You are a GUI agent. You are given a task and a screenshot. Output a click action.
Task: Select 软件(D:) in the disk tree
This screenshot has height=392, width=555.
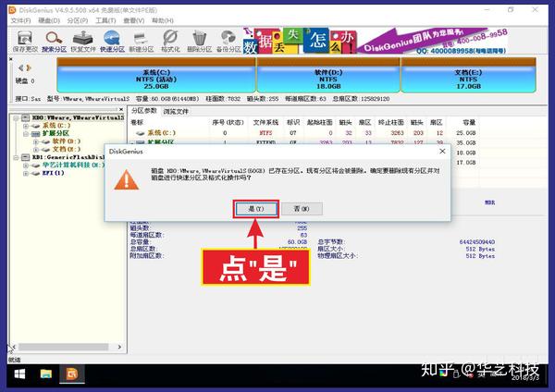[67, 141]
